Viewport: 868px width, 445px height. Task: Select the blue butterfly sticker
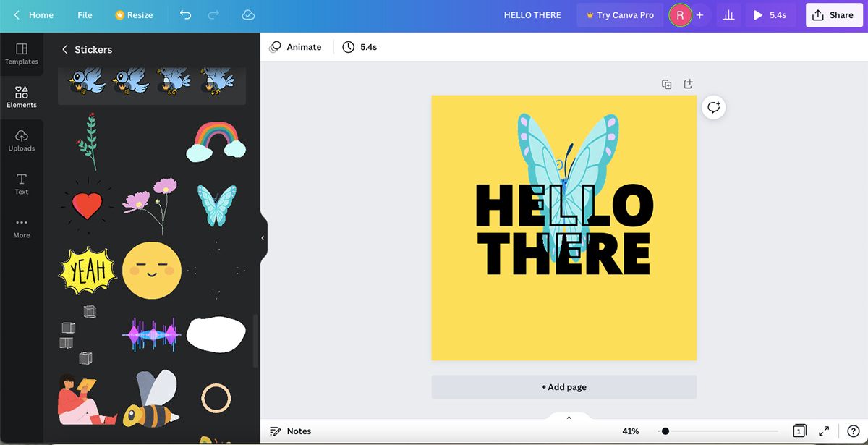[x=216, y=206]
